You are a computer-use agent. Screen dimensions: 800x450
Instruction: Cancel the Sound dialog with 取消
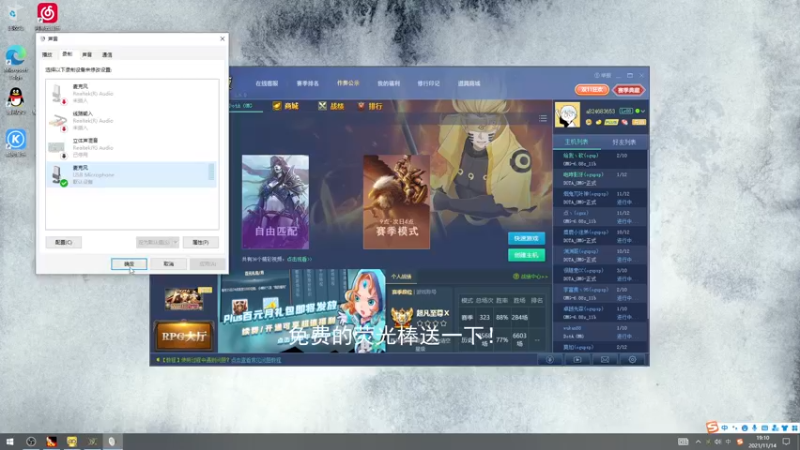168,264
